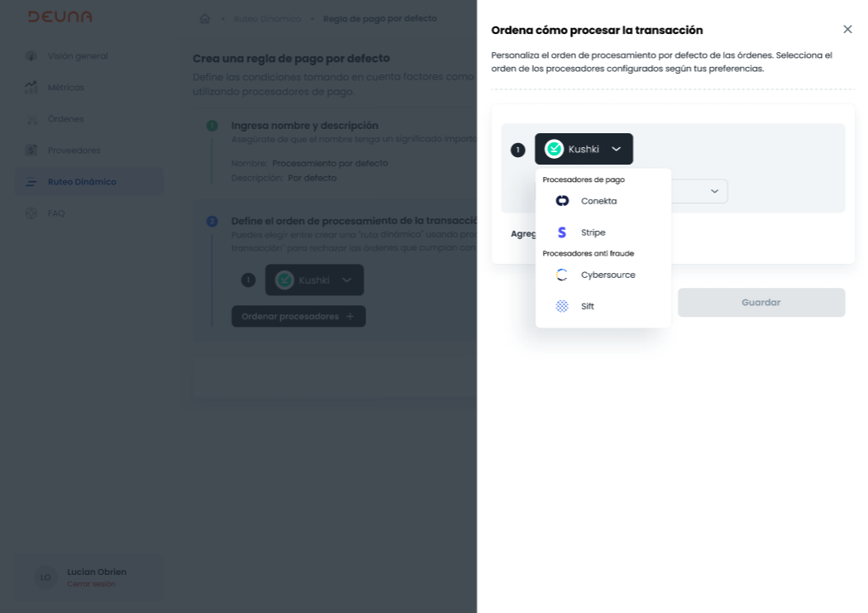Choose Cybersource anti-fraud processor
This screenshot has height=613, width=868.
(x=603, y=275)
